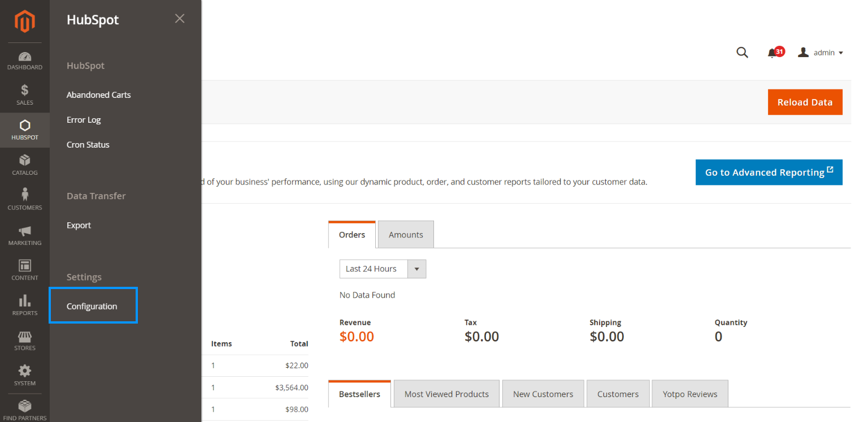Open the Reports sidebar menu

24,305
